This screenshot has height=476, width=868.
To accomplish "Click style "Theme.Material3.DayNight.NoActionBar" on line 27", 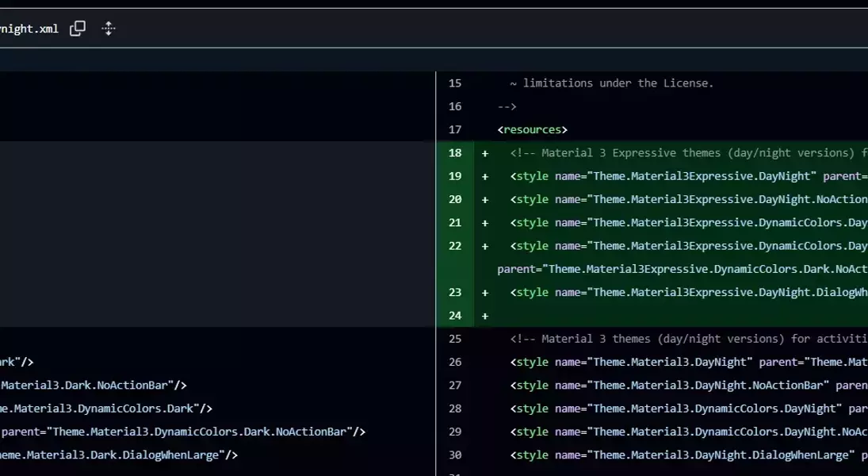I will coord(670,386).
